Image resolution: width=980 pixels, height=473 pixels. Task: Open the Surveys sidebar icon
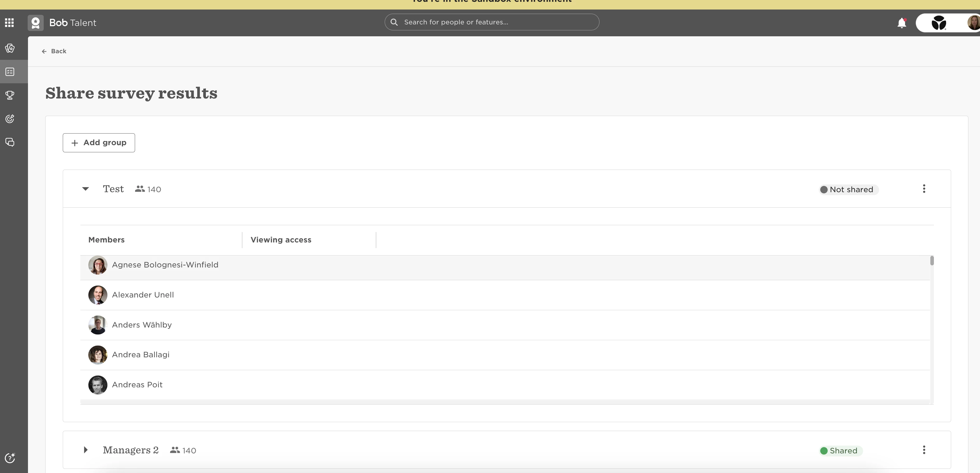10,71
